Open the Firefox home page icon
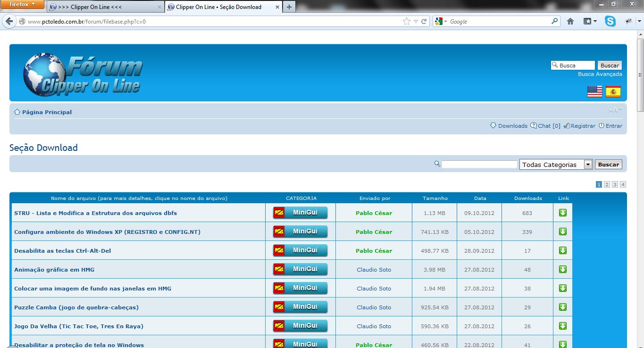This screenshot has height=348, width=644. click(570, 21)
